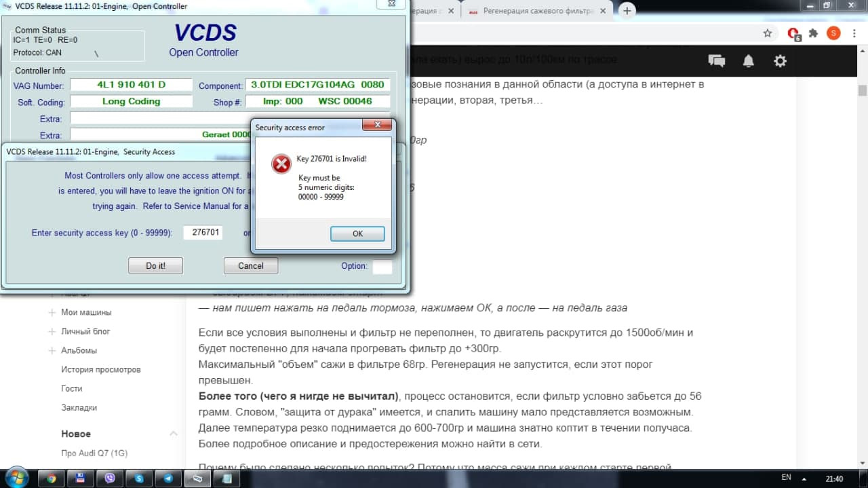Open the Chrome profile avatar
This screenshot has width=868, height=488.
click(833, 33)
